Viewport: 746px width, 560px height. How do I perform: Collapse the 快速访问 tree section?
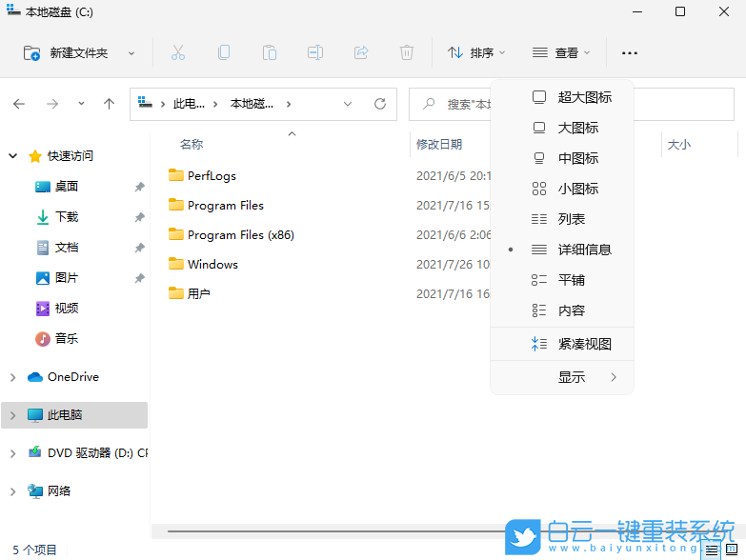13,155
